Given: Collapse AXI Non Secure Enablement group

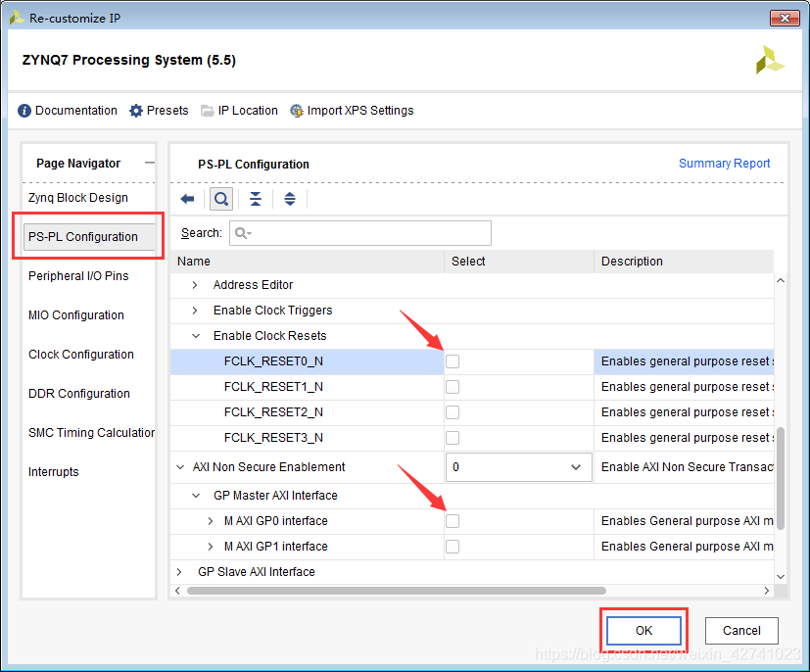Looking at the screenshot, I should point(180,467).
